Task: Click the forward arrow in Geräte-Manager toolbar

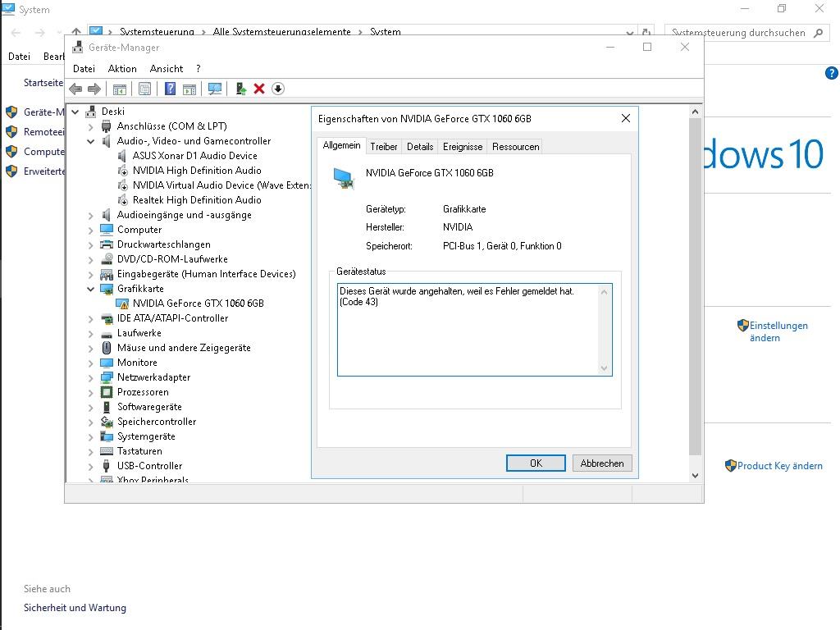Action: [94, 89]
